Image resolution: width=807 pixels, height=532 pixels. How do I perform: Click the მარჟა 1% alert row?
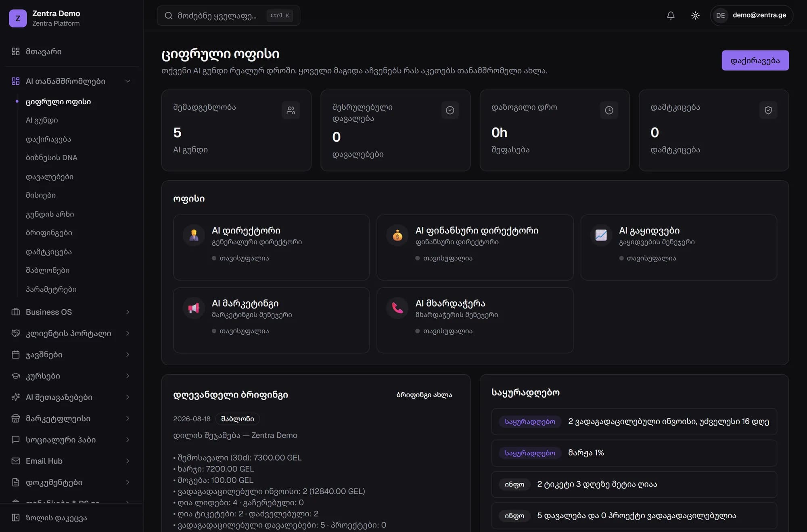pos(634,453)
